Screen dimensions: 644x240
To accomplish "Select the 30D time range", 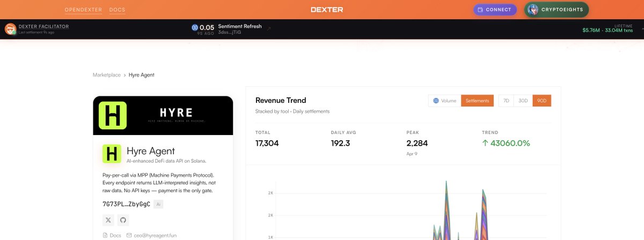I will tap(523, 101).
